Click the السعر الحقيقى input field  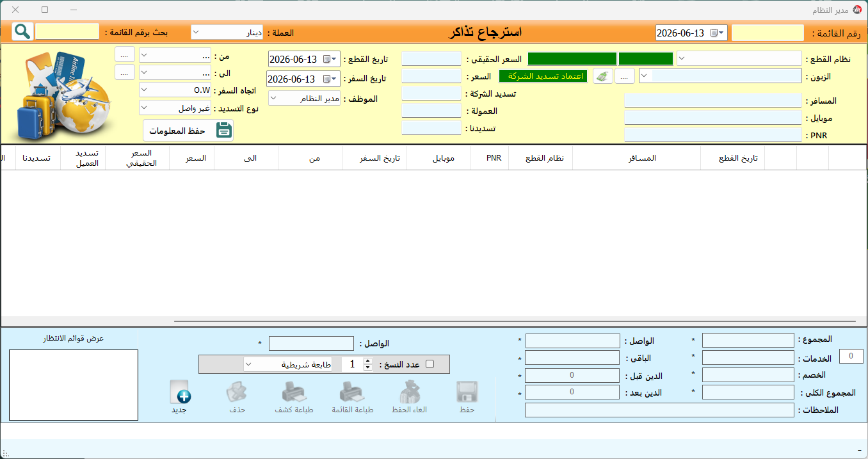pyautogui.click(x=431, y=59)
